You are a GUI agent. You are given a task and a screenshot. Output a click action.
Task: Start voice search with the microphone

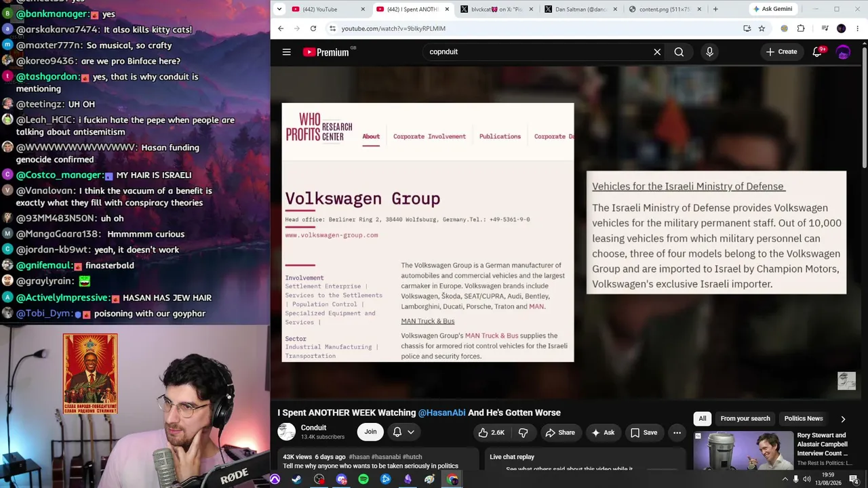click(x=709, y=52)
